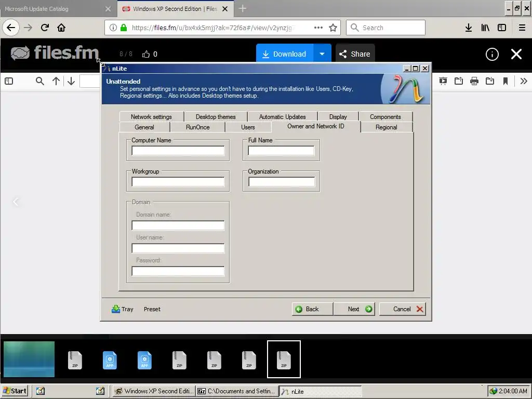Like the file with thumbs-up icon
This screenshot has height=399, width=532.
coord(146,54)
